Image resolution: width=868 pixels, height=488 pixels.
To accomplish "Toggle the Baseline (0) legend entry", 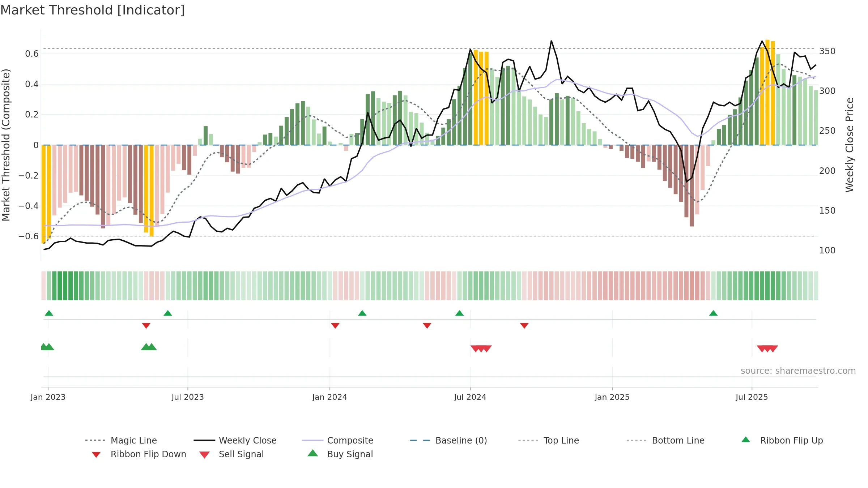I will pos(448,440).
